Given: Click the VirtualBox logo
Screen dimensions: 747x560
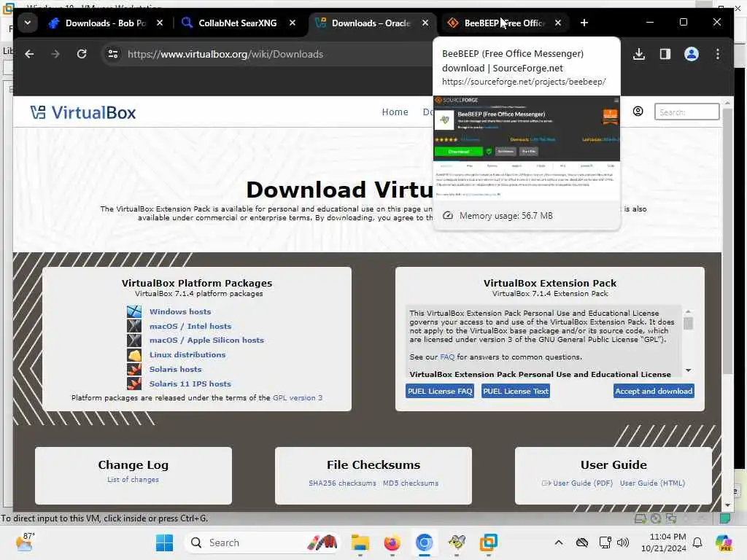Looking at the screenshot, I should coord(83,112).
